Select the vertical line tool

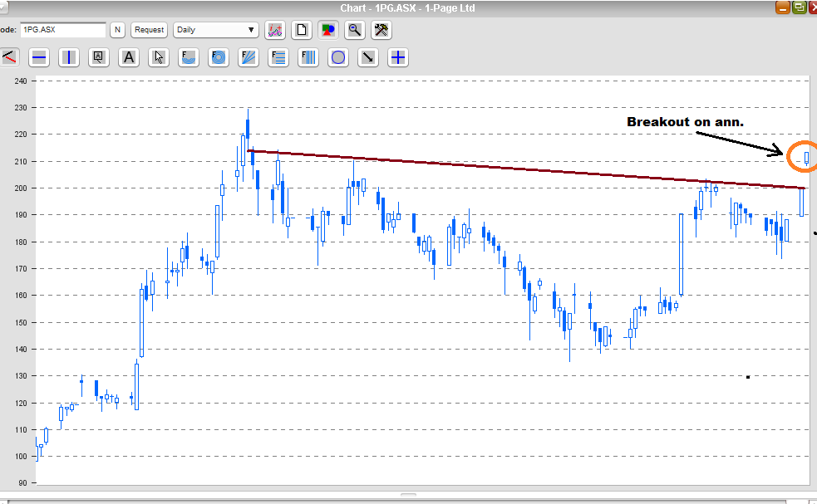69,57
